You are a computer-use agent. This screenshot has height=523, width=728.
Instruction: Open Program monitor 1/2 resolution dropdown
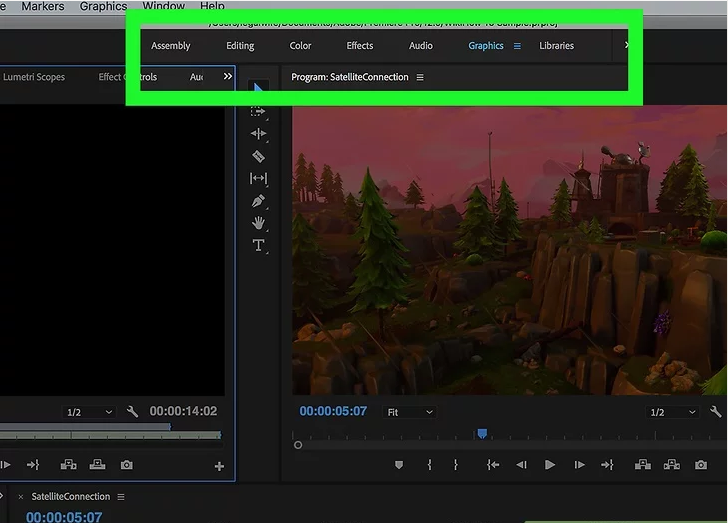tap(672, 412)
